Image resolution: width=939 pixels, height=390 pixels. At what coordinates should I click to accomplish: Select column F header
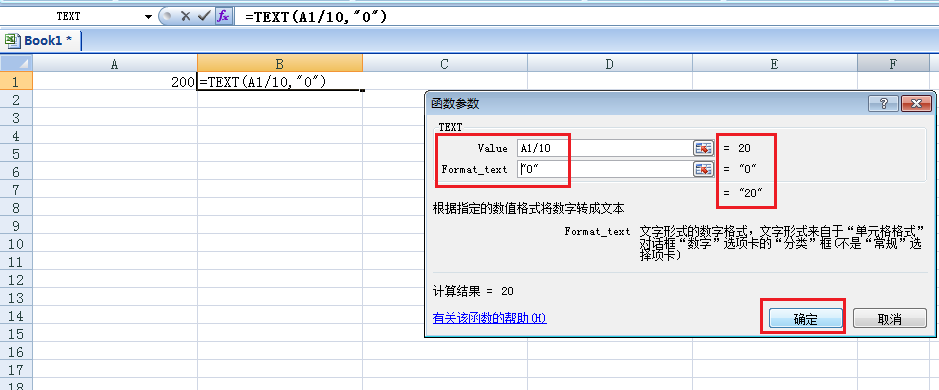point(893,64)
